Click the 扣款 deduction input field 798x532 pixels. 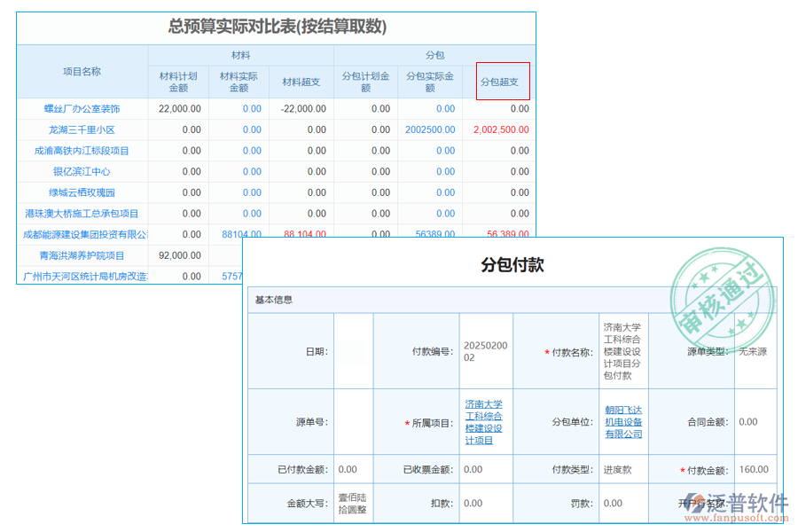tap(485, 502)
